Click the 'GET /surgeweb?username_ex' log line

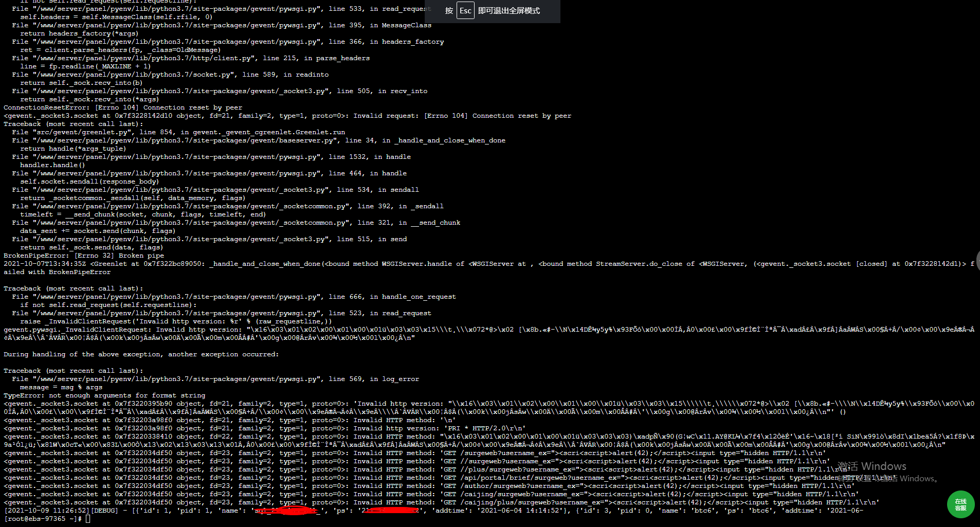[x=415, y=453]
